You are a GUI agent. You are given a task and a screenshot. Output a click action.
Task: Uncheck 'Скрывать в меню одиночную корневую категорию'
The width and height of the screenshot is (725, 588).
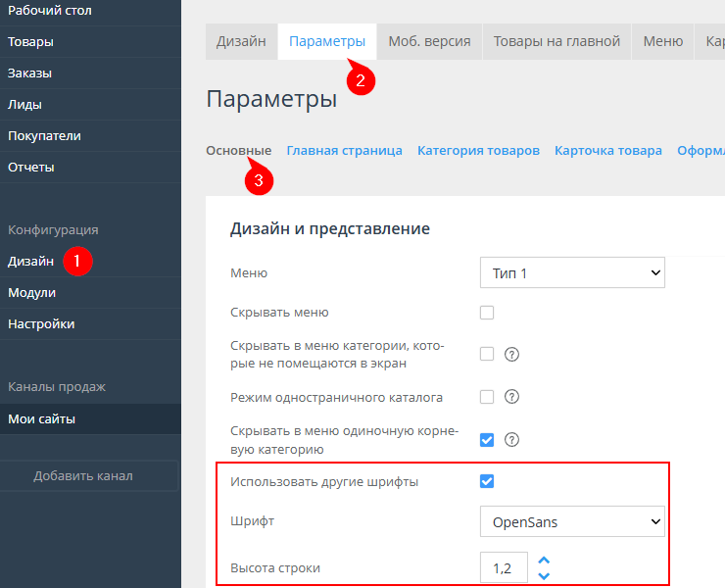[487, 439]
